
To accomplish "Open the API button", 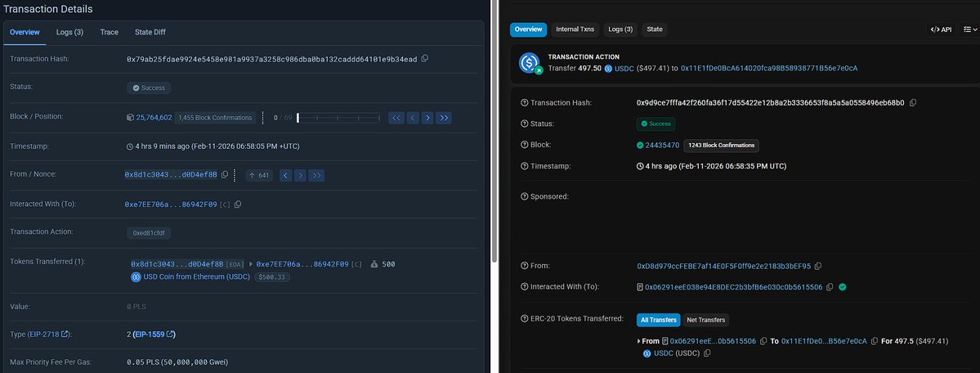I will point(941,29).
